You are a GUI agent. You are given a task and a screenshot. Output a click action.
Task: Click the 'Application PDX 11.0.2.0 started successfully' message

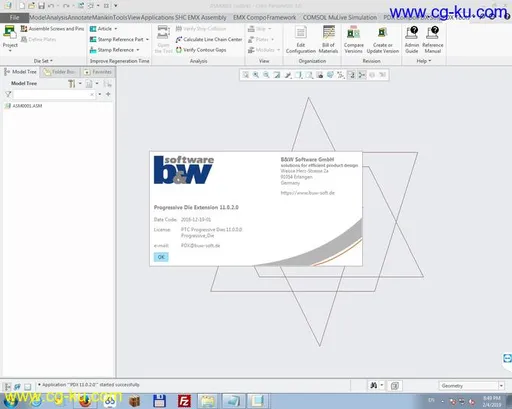[90, 385]
